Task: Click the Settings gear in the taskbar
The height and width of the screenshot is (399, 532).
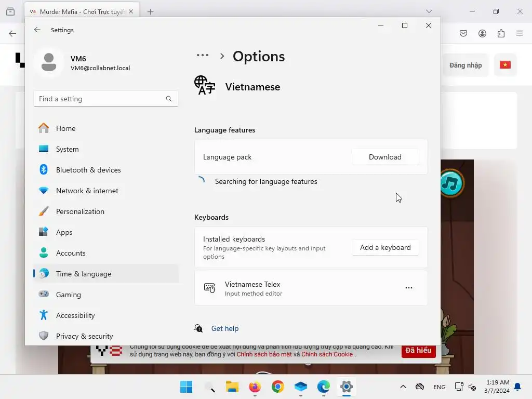Action: (x=347, y=387)
